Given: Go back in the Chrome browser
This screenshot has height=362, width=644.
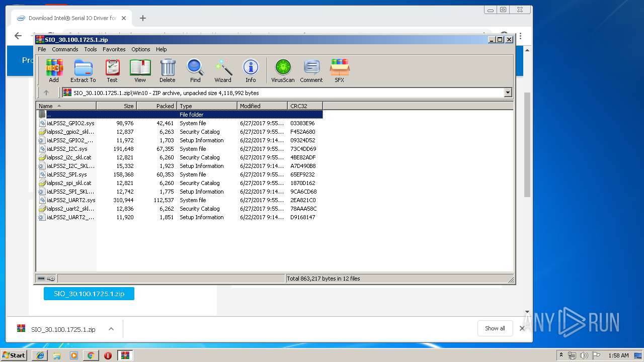Looking at the screenshot, I should click(x=18, y=36).
